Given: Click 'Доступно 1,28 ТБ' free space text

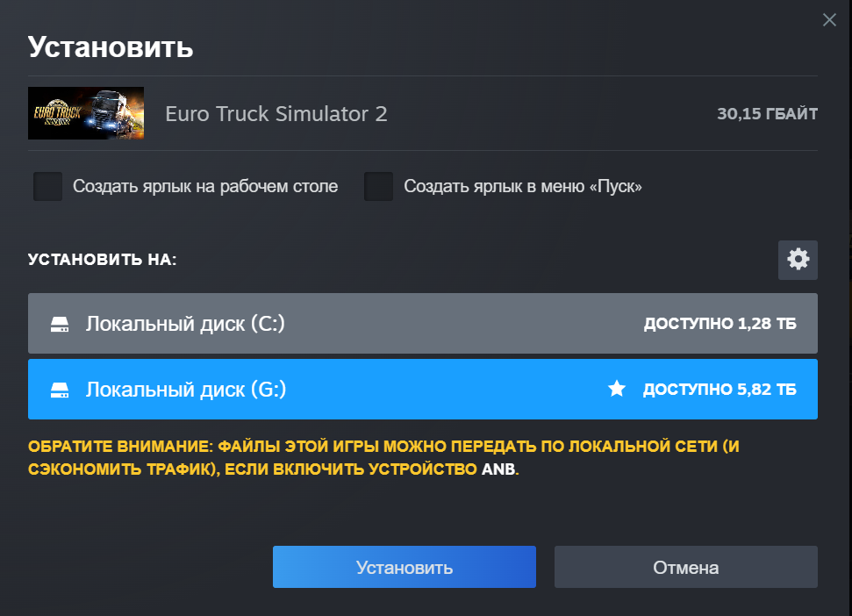Looking at the screenshot, I should 720,325.
